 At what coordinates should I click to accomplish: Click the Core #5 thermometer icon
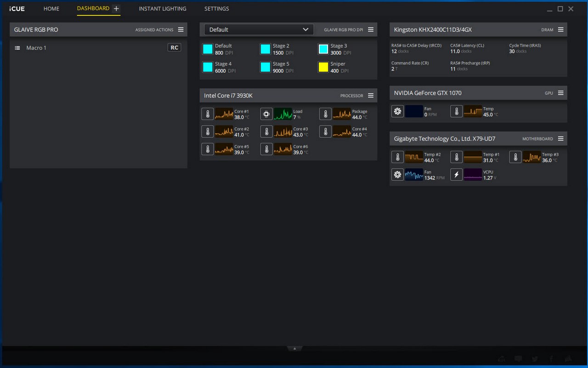click(x=208, y=149)
